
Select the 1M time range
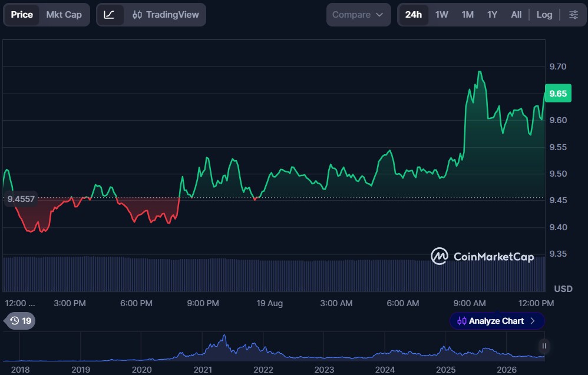(x=467, y=15)
